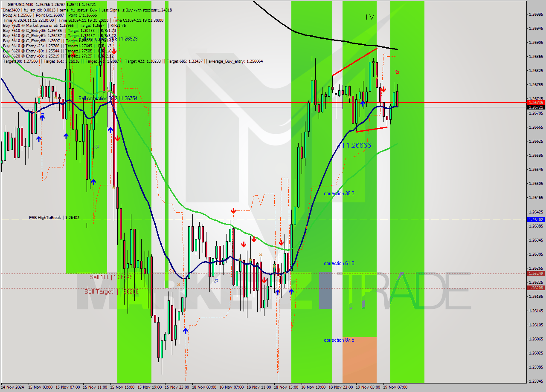This screenshot has width=546, height=392.
Task: Click the 15 Nov 19:00 time label
Action: (149, 387)
